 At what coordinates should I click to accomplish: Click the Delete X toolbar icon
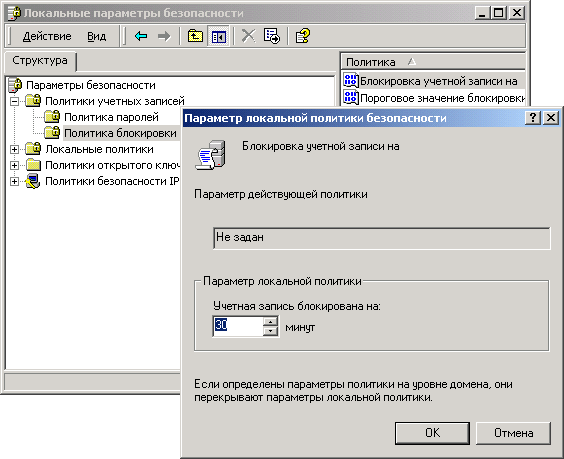tap(248, 36)
